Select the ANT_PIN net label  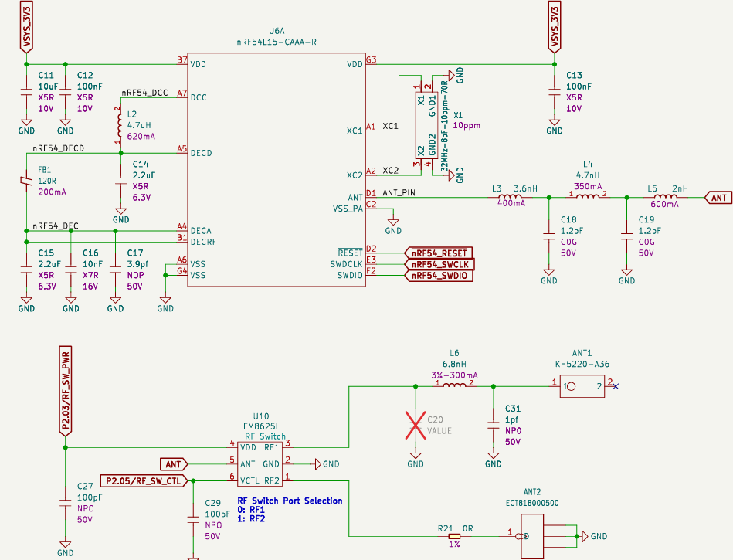pyautogui.click(x=399, y=192)
